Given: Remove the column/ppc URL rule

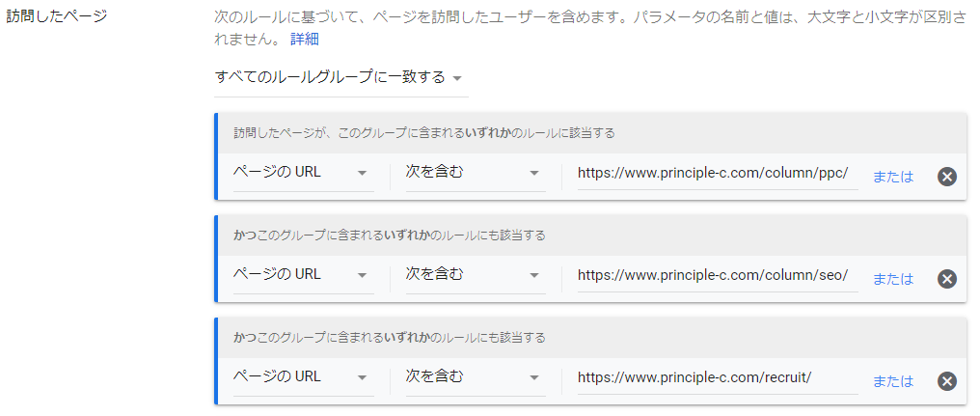Looking at the screenshot, I should [x=946, y=176].
